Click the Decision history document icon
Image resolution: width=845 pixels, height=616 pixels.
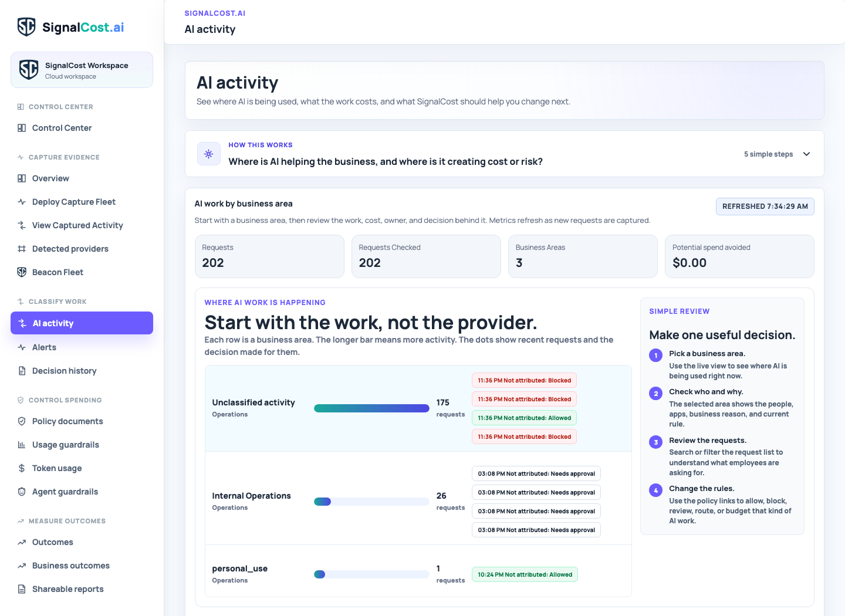22,371
